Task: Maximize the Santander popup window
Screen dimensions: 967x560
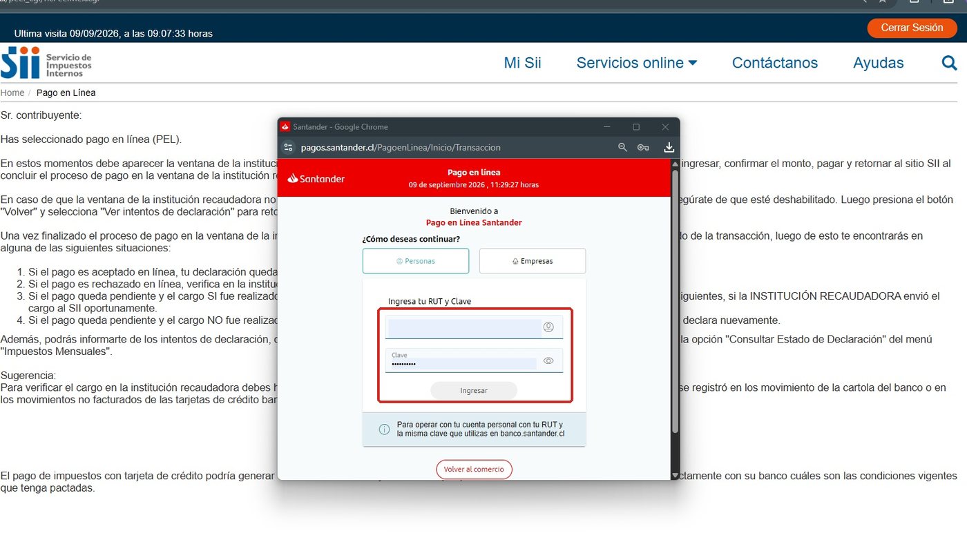Action: click(x=636, y=126)
